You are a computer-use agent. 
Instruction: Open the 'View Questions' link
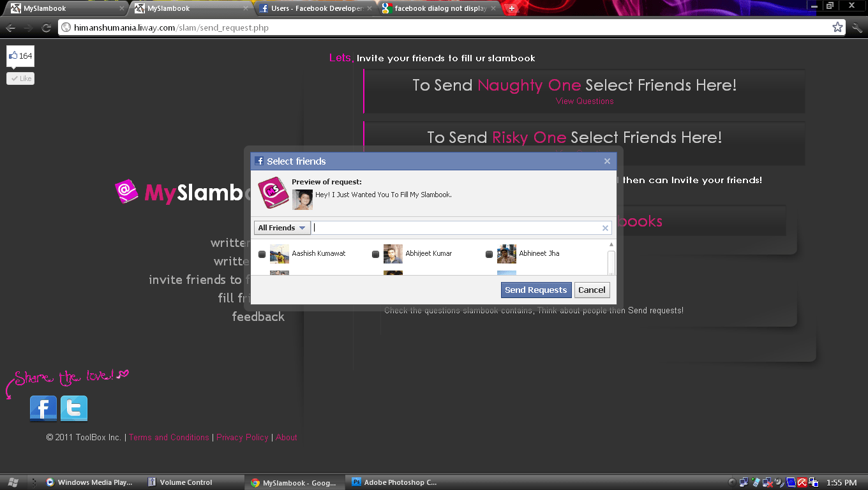tap(585, 101)
